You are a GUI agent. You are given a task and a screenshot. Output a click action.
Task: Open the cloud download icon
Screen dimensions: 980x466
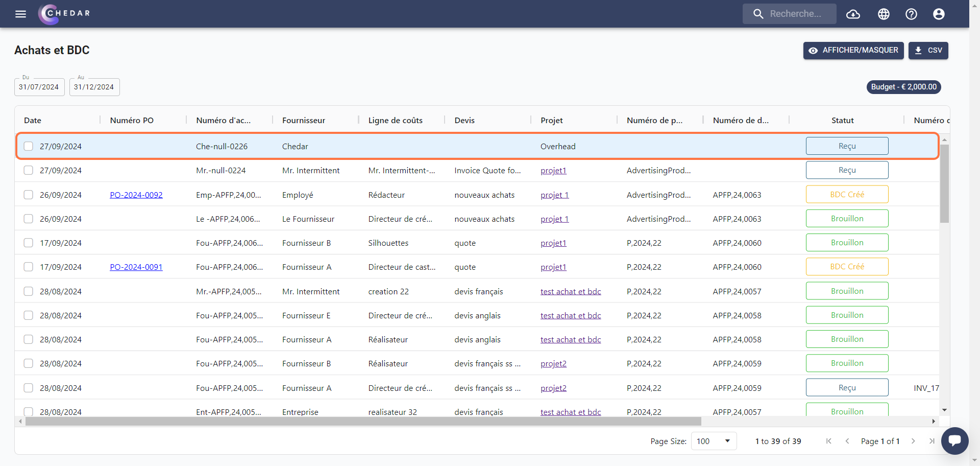click(853, 14)
